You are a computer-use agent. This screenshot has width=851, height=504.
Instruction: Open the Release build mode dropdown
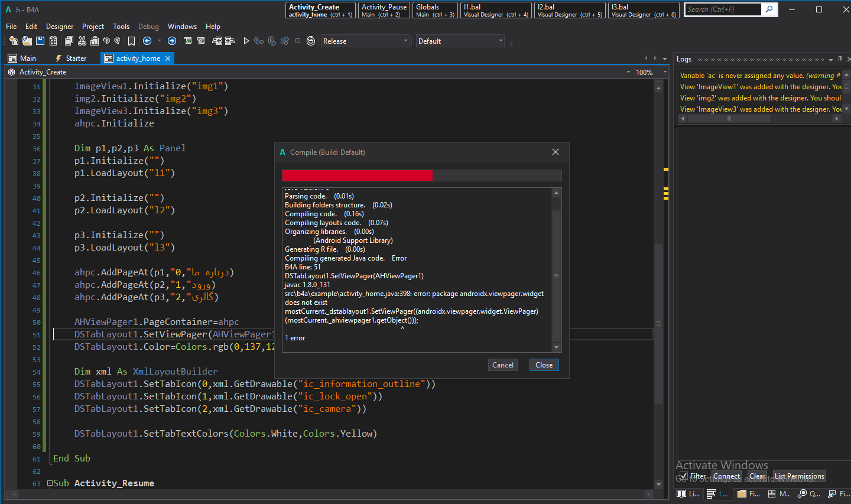[x=365, y=41]
